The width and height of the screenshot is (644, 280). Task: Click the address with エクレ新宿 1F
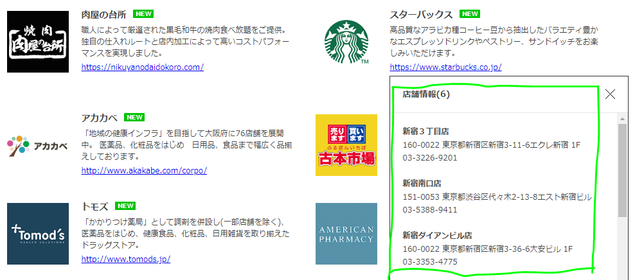coord(492,144)
